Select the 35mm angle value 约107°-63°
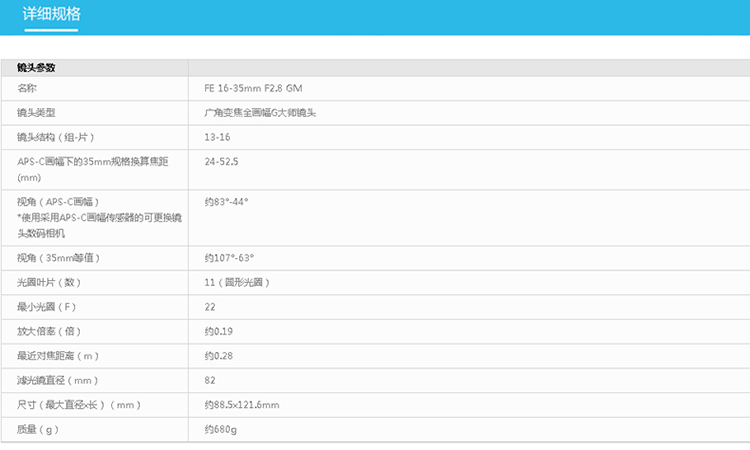This screenshot has width=750, height=450. click(x=229, y=258)
